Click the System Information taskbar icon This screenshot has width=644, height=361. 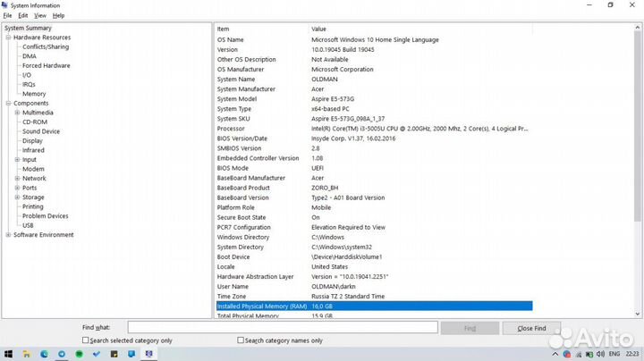149,354
